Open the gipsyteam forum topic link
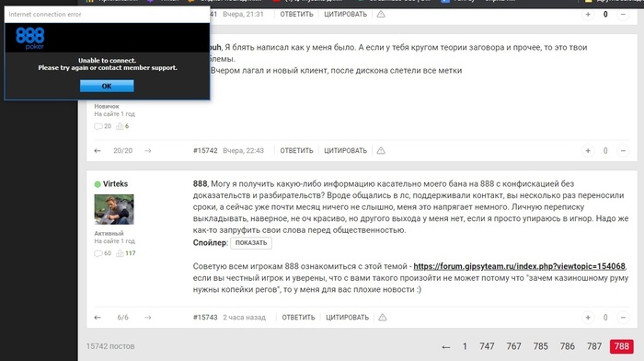644x361 pixels. (x=519, y=266)
